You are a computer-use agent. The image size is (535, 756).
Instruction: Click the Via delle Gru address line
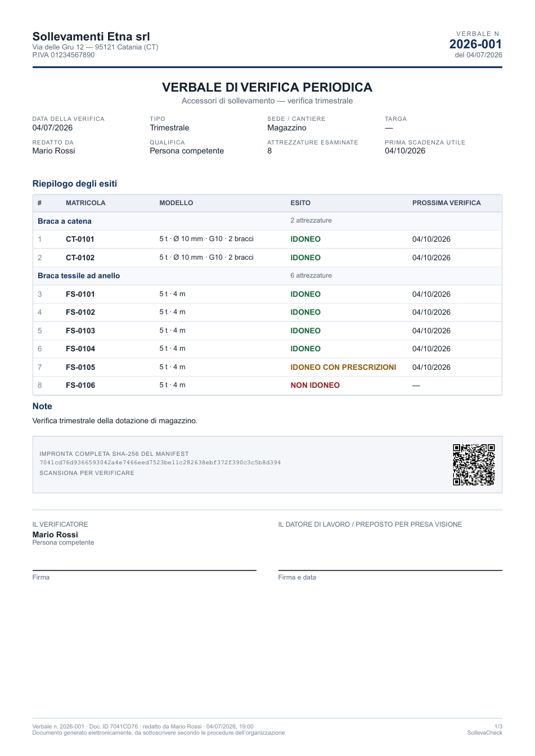(x=95, y=47)
